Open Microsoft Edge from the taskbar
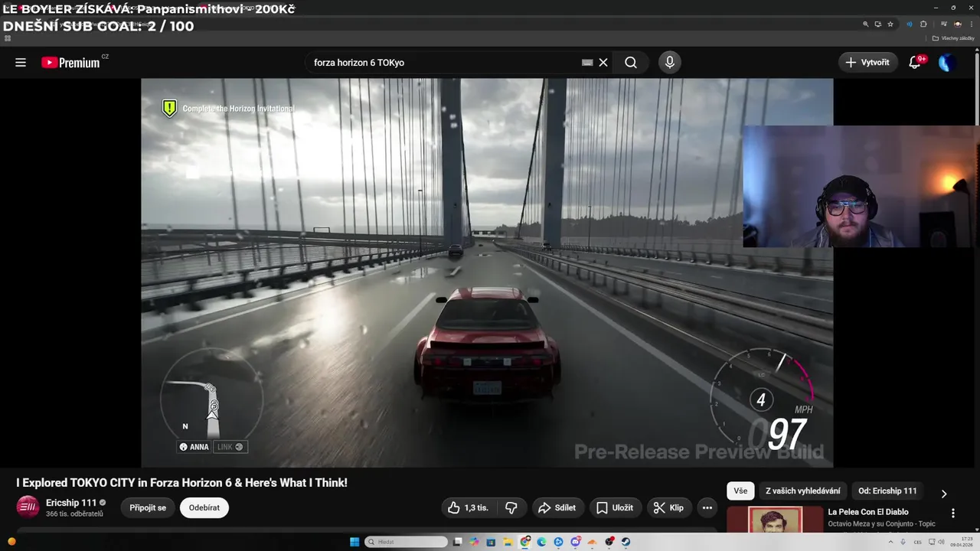980x551 pixels. pos(541,542)
